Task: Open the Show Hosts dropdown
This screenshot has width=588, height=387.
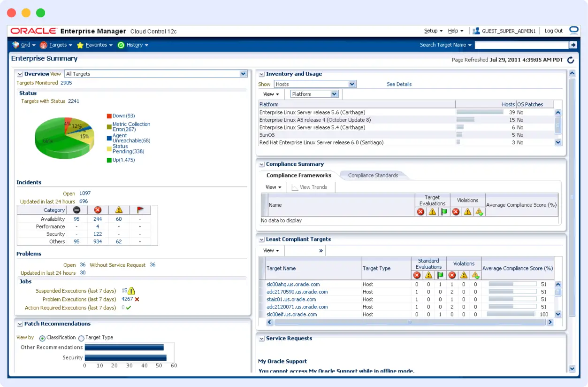Action: point(351,84)
